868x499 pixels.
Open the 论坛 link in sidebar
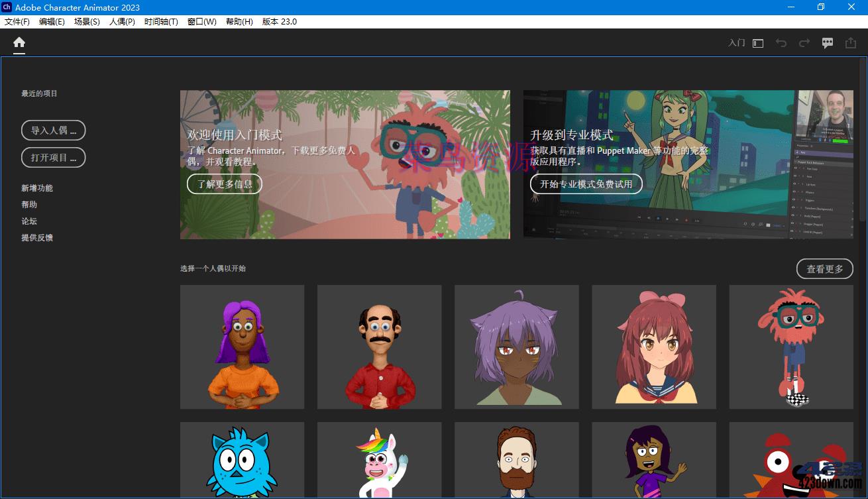(x=29, y=221)
